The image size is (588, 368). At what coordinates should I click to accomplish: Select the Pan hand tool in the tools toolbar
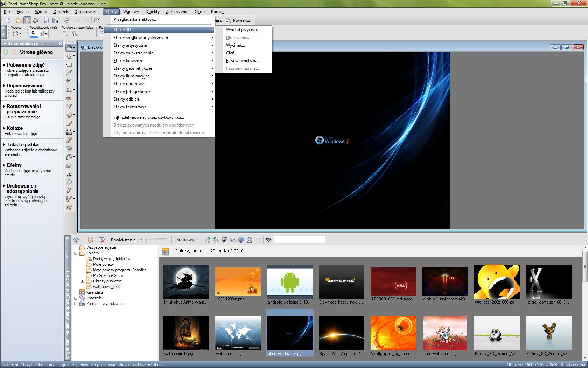(x=70, y=47)
